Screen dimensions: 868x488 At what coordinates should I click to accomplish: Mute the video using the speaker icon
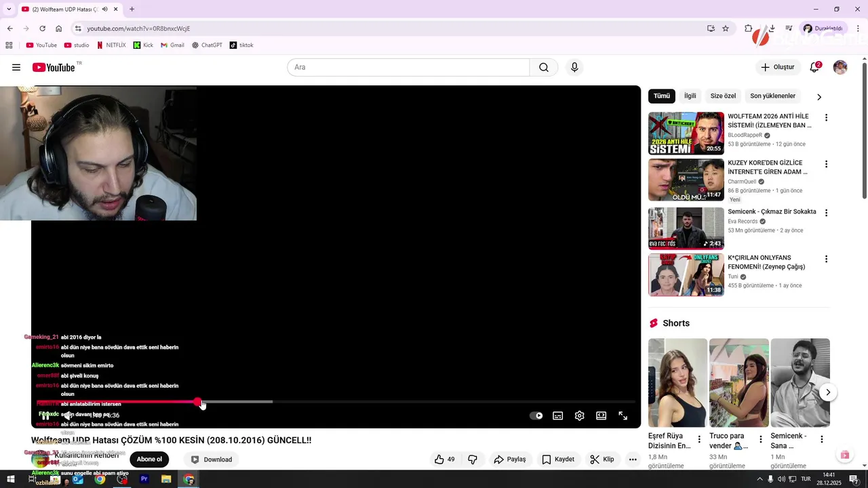68,415
